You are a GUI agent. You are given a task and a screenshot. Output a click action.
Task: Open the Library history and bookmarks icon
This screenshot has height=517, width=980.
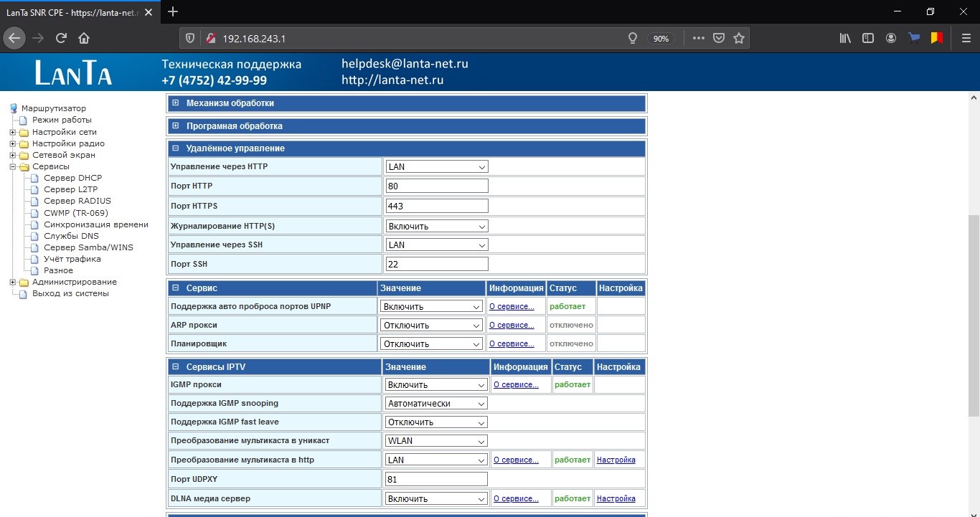845,38
